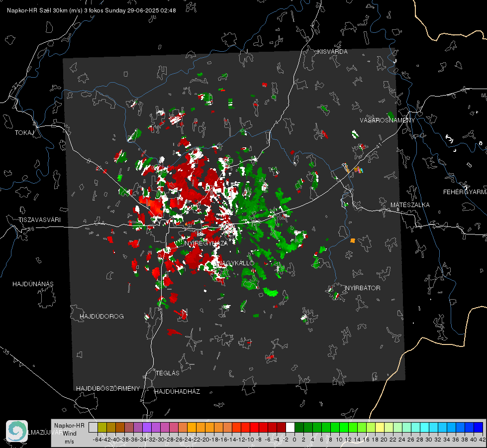Click the HAJDÚNÁNÁS town label

click(33, 284)
